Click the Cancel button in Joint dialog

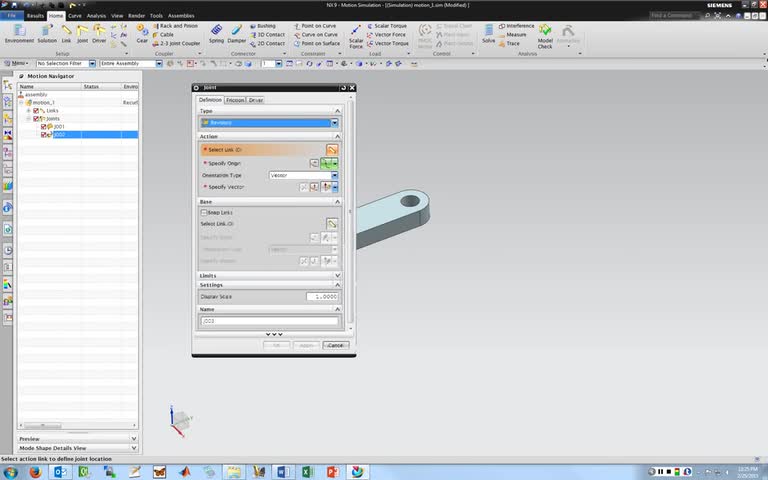(335, 345)
